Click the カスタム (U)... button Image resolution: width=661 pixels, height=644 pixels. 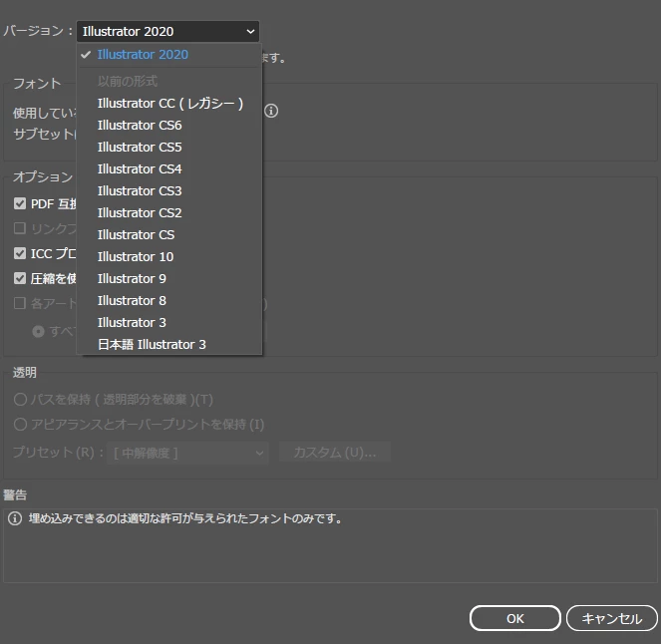click(x=335, y=453)
